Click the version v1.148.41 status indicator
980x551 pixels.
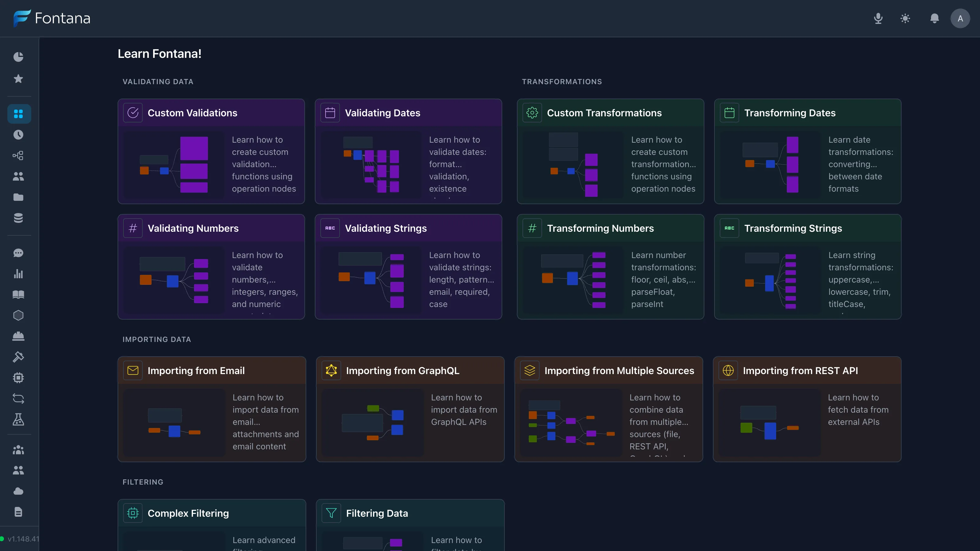(x=20, y=539)
